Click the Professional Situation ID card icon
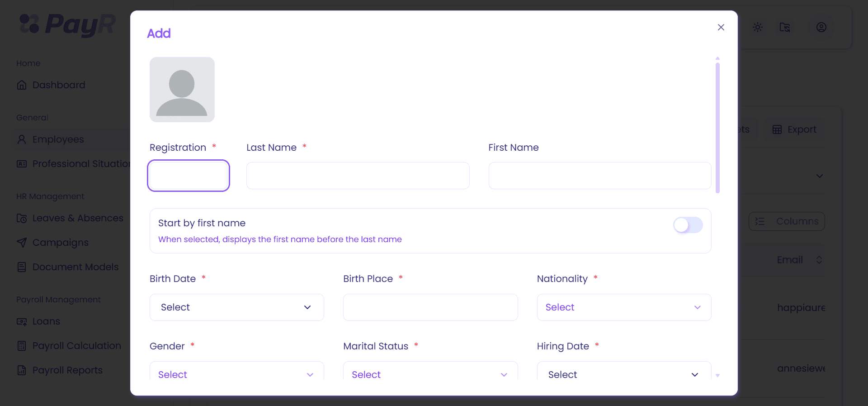Image resolution: width=868 pixels, height=406 pixels. click(22, 164)
